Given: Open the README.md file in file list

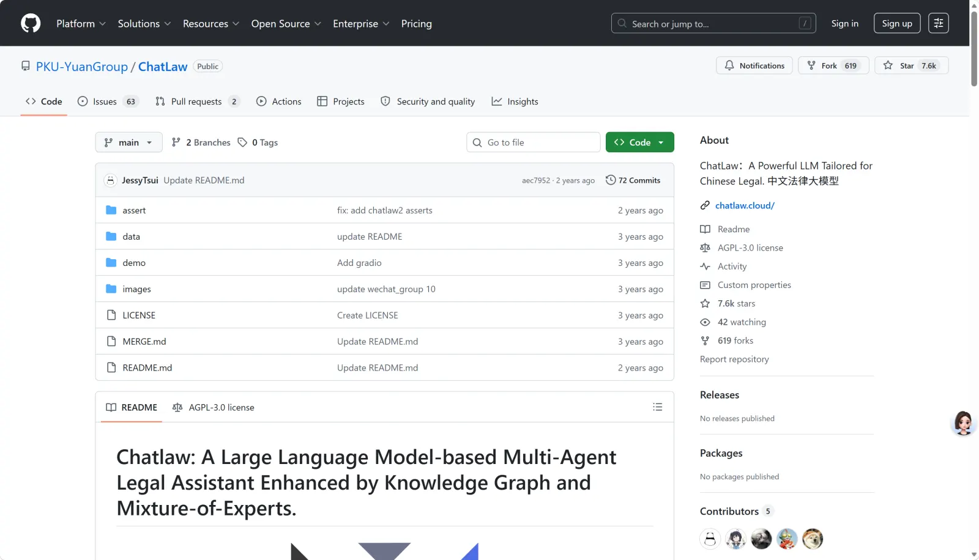Looking at the screenshot, I should click(147, 368).
